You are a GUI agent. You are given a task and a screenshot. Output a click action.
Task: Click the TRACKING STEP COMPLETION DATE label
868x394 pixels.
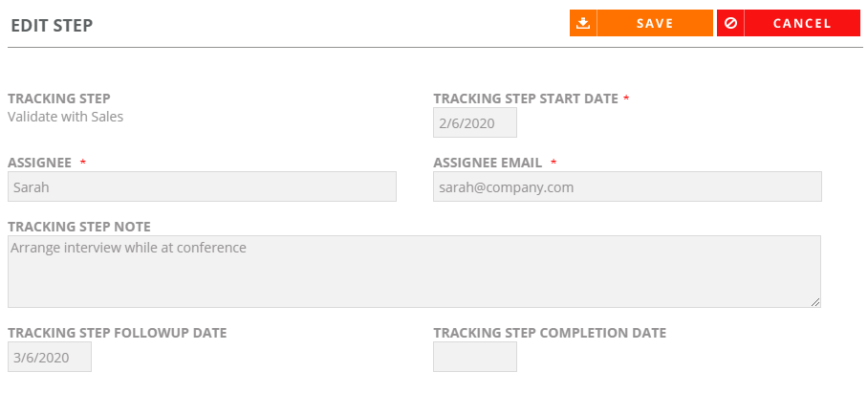(550, 333)
